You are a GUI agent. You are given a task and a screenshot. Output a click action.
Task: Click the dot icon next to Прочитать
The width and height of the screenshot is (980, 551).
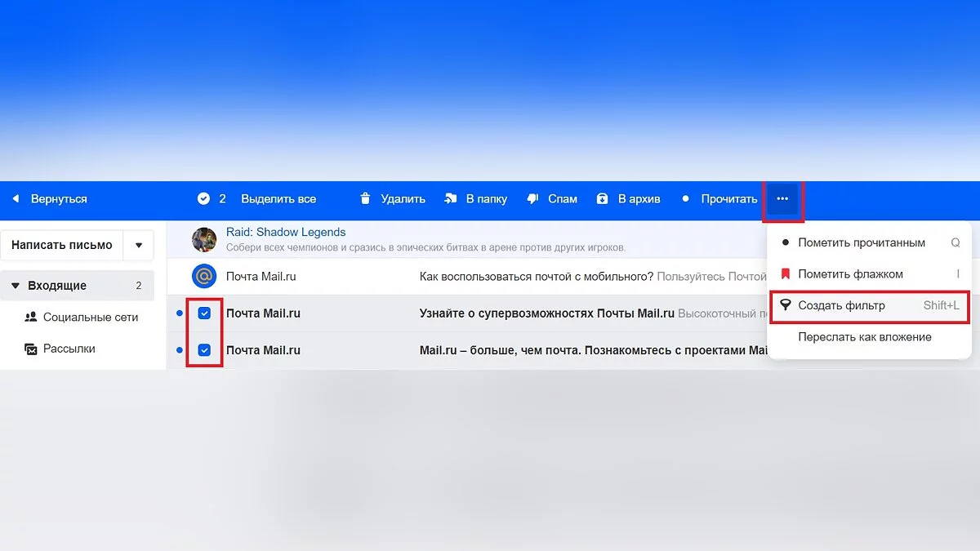point(685,199)
